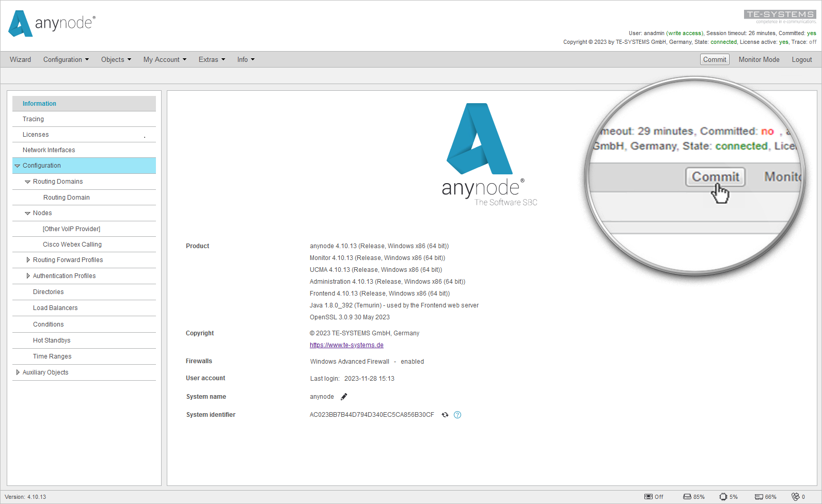Click the © 2023 TE-SYSTEMS GmbH, Germany text
Viewport: 822px width, 504px height.
[365, 333]
